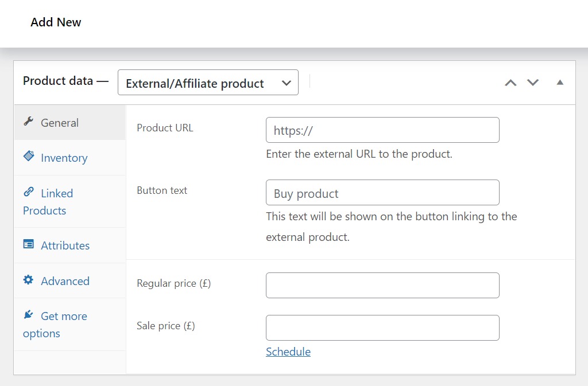Click inside the Product URL field
This screenshot has width=588, height=386.
click(382, 130)
